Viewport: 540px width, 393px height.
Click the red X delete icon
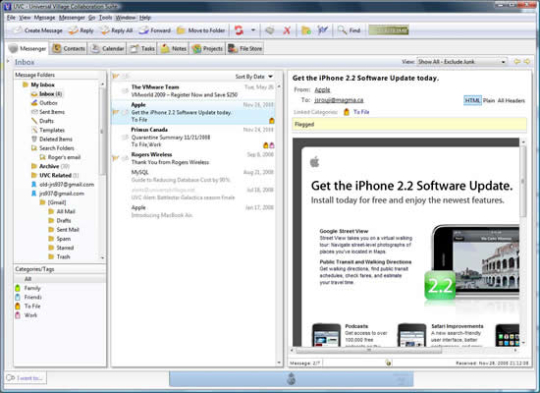click(x=287, y=31)
